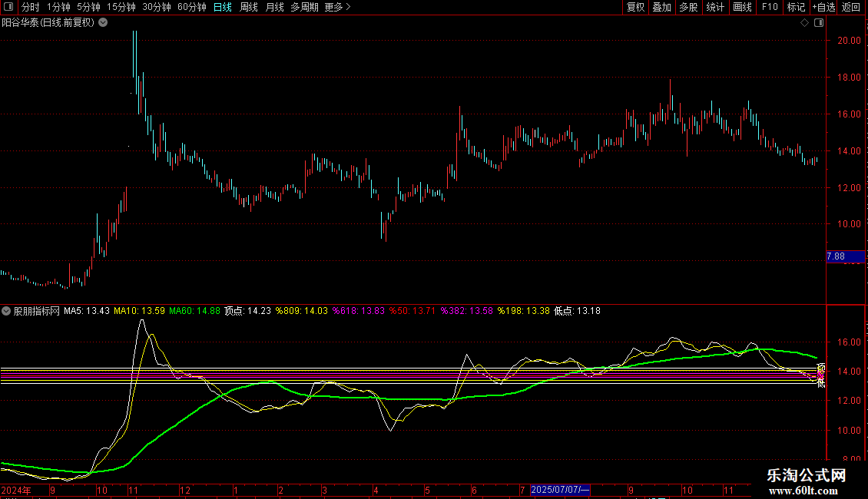This screenshot has height=499, width=868.
Task: Click the %50: 13.71 value
Action: click(x=412, y=311)
